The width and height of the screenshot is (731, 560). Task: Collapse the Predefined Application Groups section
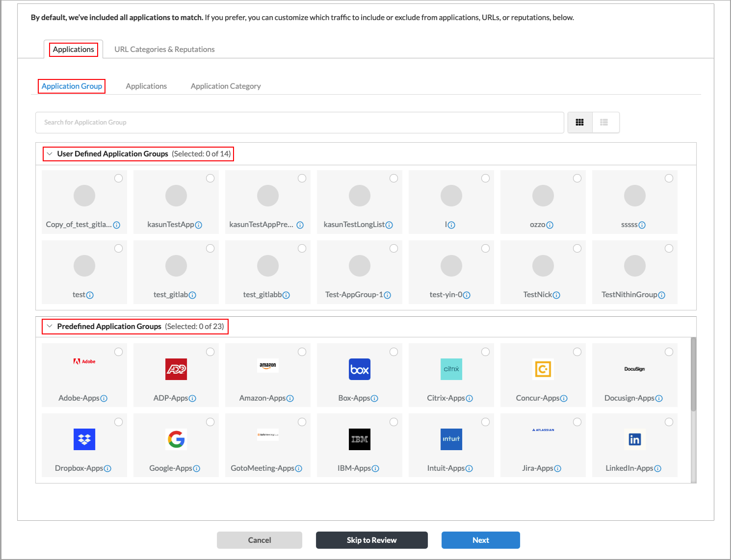tap(50, 326)
